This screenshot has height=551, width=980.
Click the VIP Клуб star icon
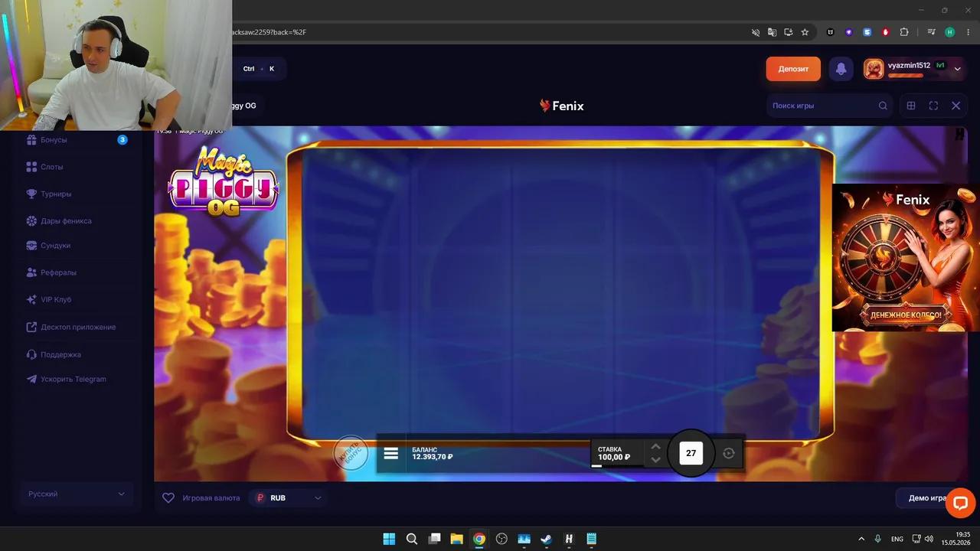click(31, 299)
